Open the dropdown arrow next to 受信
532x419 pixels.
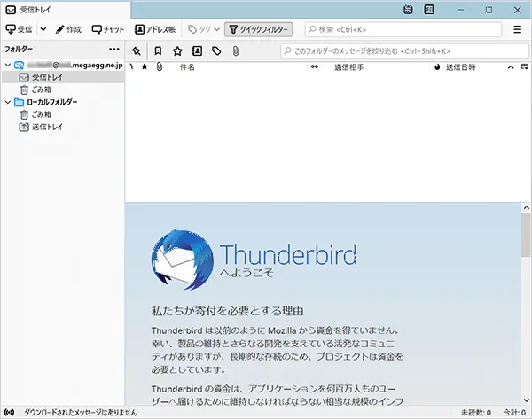tap(43, 29)
